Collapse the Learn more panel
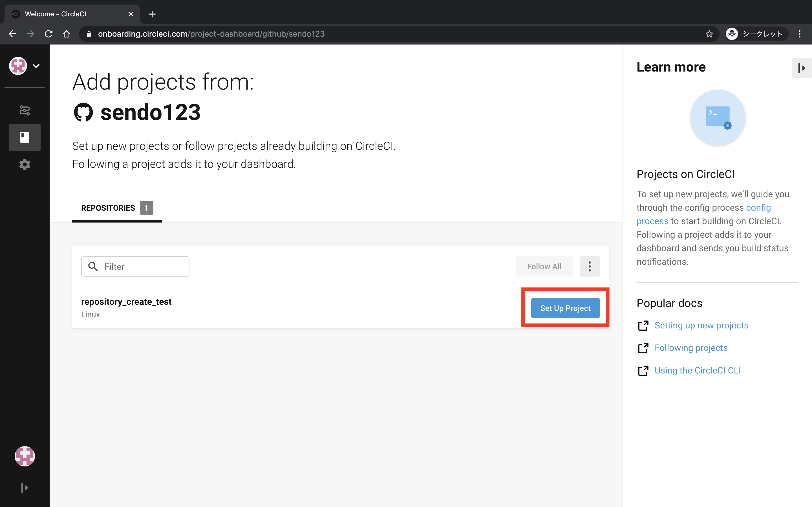The width and height of the screenshot is (812, 507). [801, 68]
